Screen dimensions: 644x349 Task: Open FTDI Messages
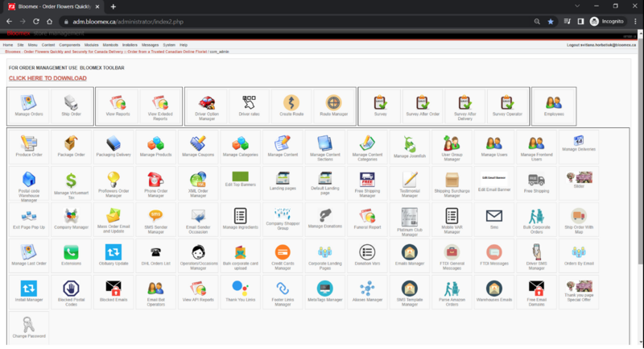click(x=494, y=256)
